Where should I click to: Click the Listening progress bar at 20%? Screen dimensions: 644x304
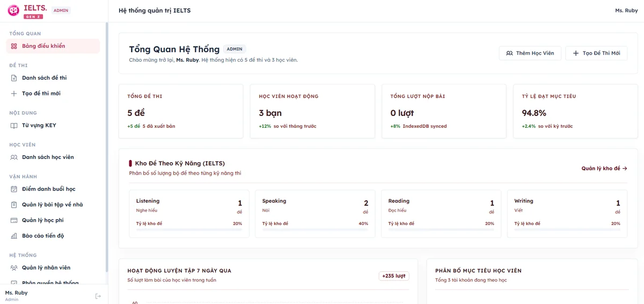point(189,230)
